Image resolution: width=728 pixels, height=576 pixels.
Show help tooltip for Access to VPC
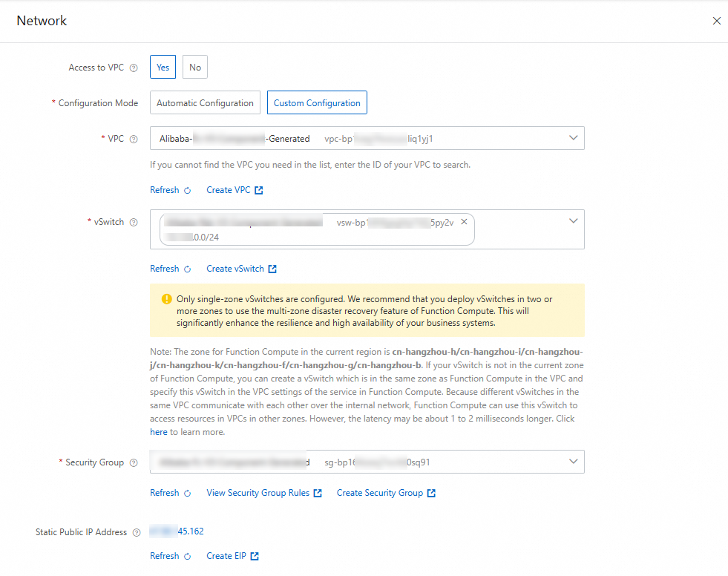tap(134, 68)
